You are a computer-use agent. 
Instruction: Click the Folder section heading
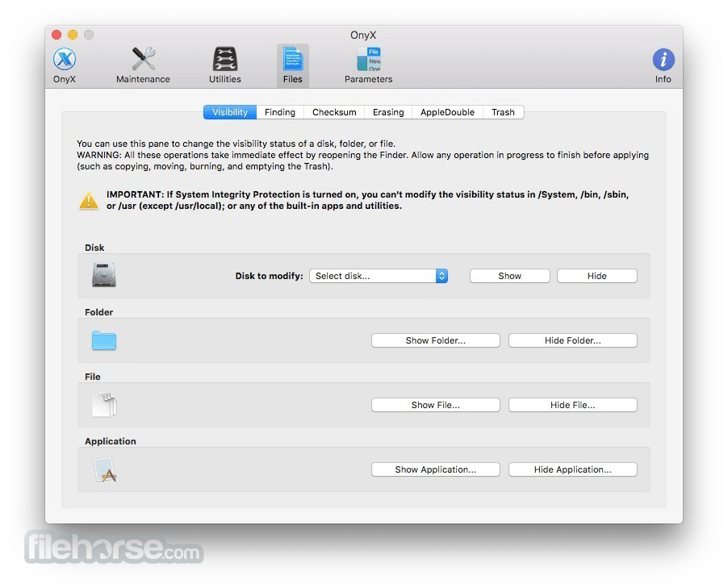(98, 312)
